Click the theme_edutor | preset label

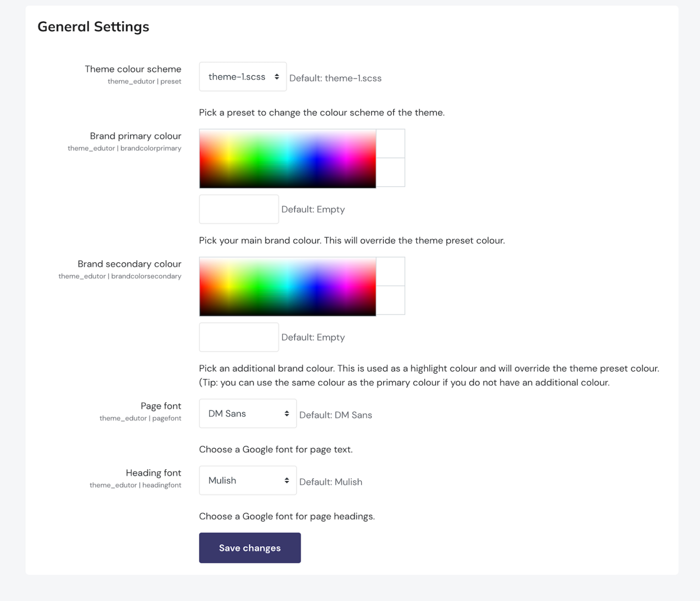144,81
